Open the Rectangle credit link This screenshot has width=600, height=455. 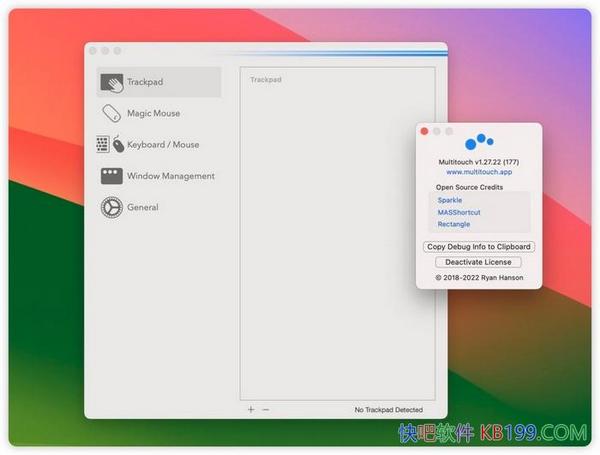coord(453,224)
